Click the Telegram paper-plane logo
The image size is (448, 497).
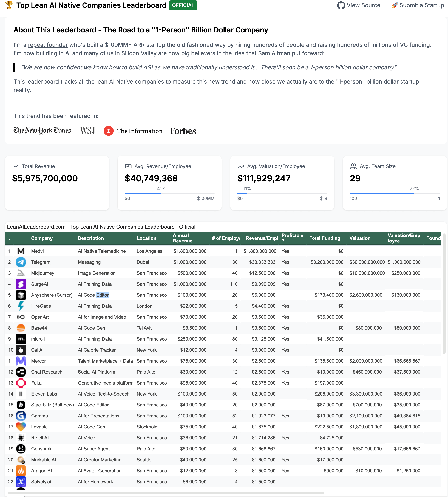click(x=21, y=262)
